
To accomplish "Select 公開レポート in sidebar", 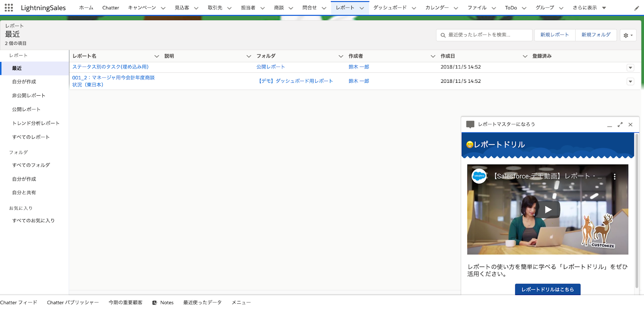I will 26,109.
